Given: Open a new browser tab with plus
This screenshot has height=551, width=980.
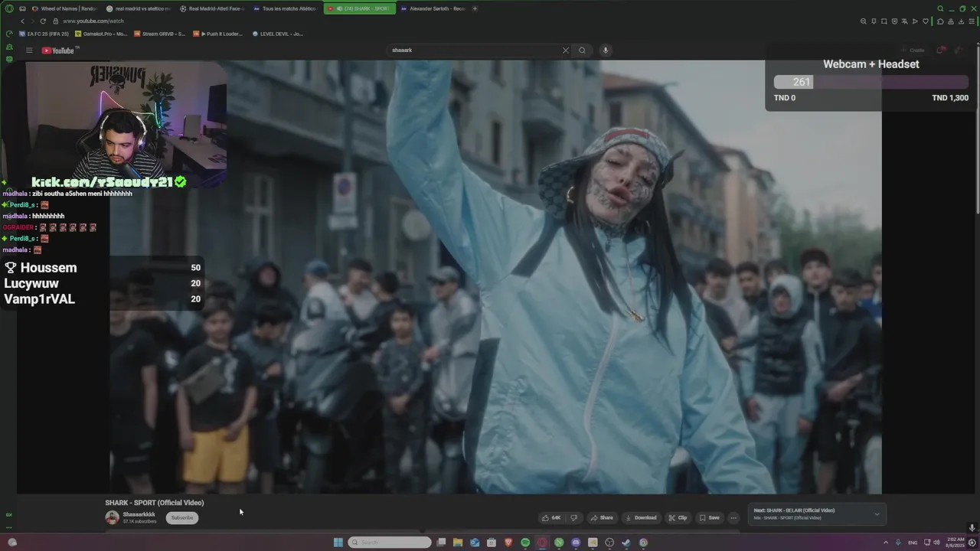Looking at the screenshot, I should (x=475, y=8).
